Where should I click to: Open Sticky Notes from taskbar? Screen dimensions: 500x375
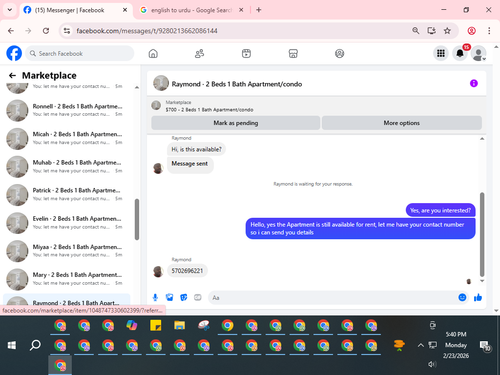(x=156, y=325)
